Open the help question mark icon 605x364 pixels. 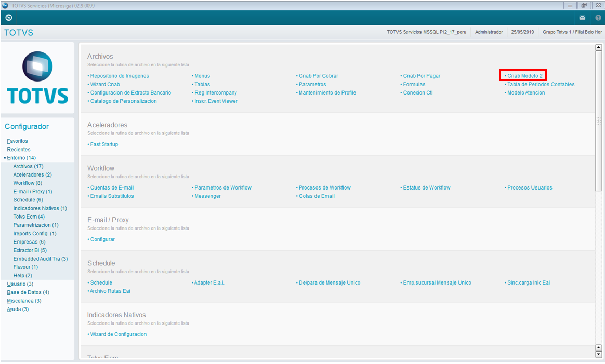tap(598, 18)
